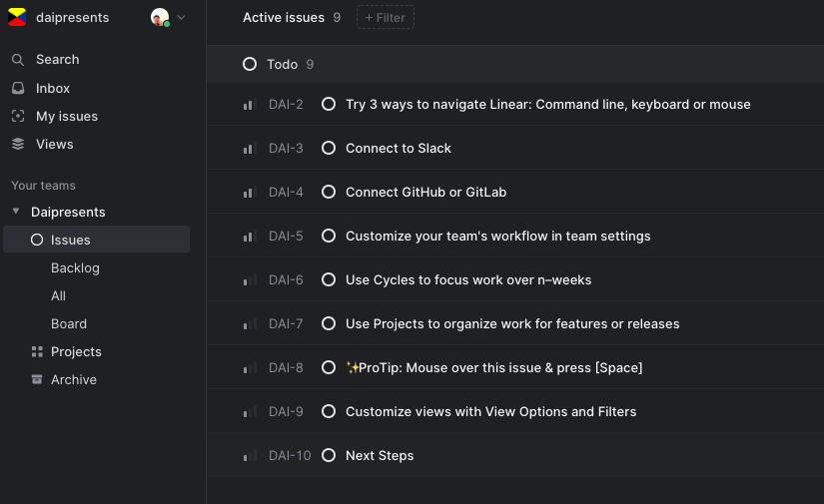Switch to the Board view
This screenshot has width=824, height=504.
pyautogui.click(x=69, y=324)
